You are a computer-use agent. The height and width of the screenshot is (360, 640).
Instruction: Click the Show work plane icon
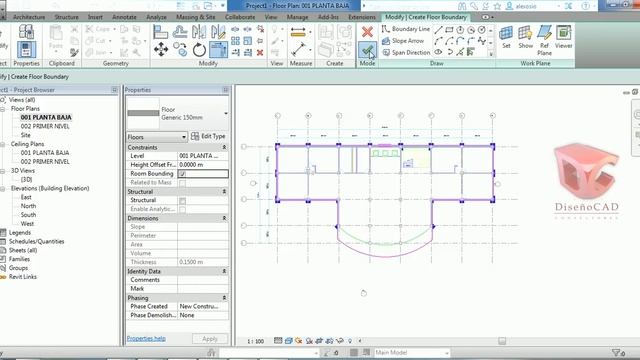[x=526, y=38]
